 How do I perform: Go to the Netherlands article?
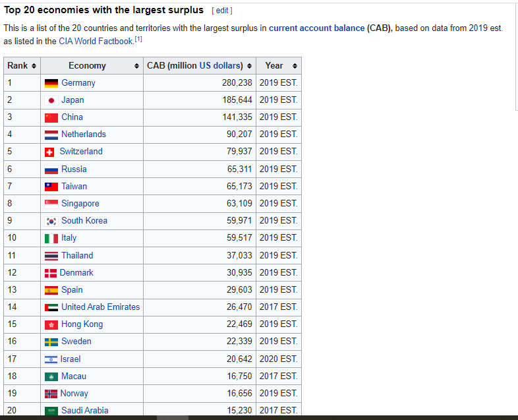pyautogui.click(x=83, y=135)
